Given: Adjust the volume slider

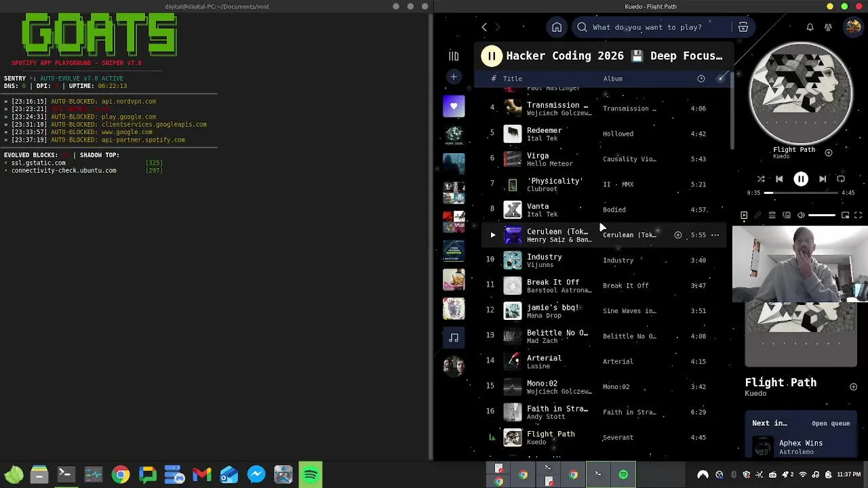Looking at the screenshot, I should (x=822, y=216).
